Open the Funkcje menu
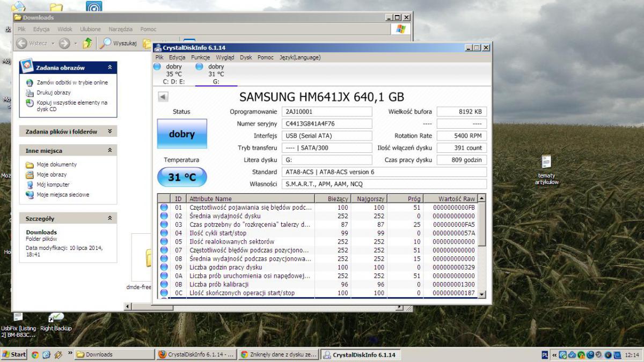The image size is (644, 362). (x=200, y=57)
